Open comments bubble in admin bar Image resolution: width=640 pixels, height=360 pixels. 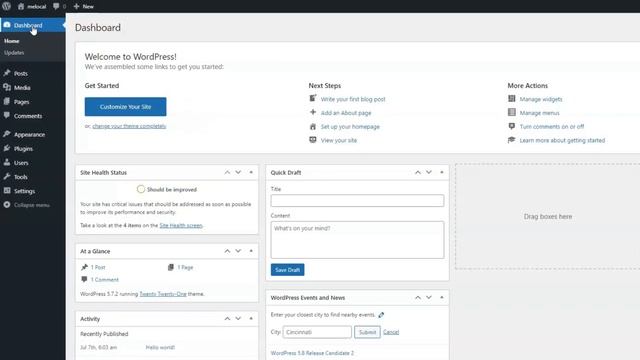[x=56, y=6]
